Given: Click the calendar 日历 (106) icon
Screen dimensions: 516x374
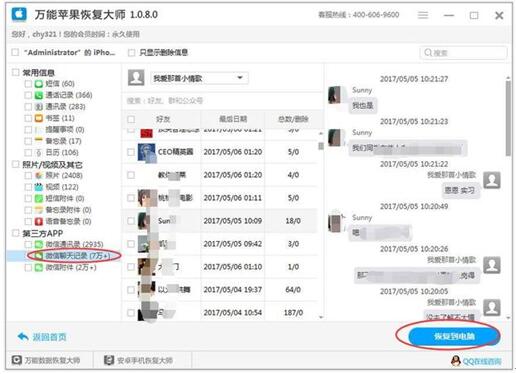Looking at the screenshot, I should tap(39, 152).
